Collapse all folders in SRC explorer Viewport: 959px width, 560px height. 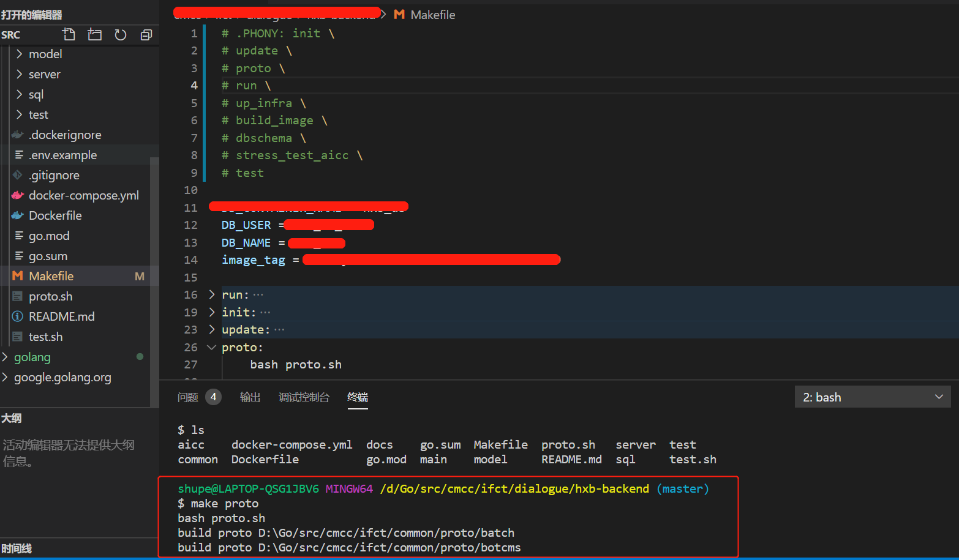point(146,35)
